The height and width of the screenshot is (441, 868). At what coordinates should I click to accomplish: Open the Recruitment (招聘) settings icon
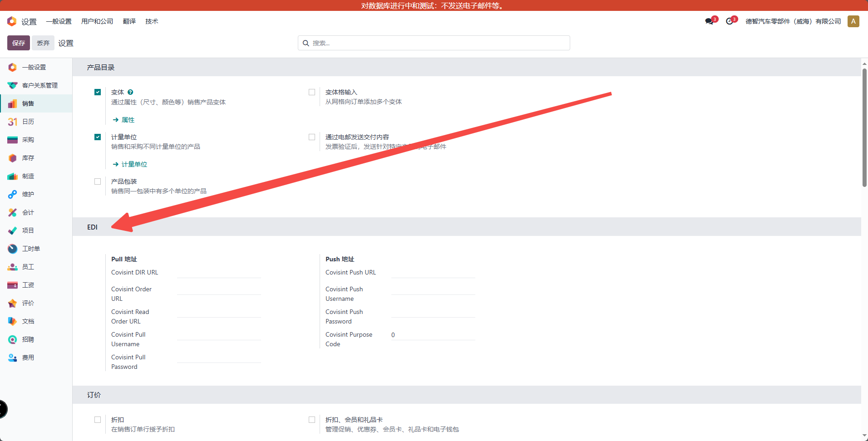12,339
